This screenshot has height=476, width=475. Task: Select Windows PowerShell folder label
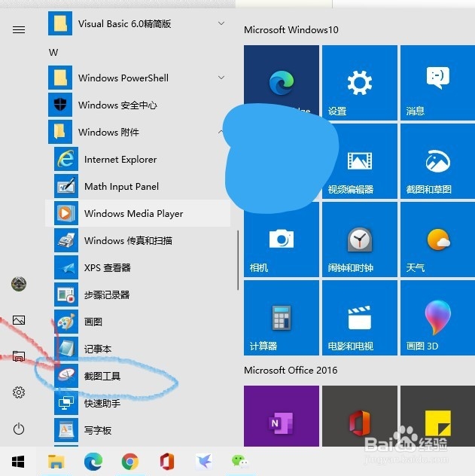click(x=123, y=78)
